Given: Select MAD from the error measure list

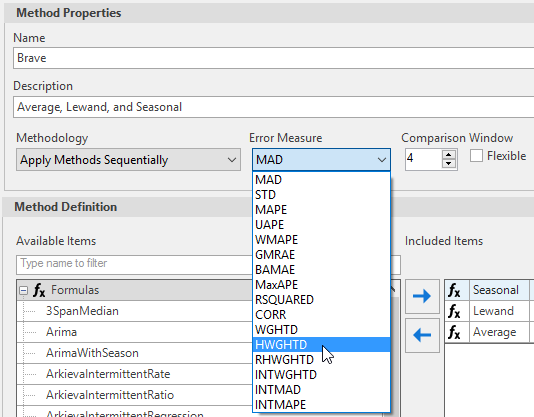Looking at the screenshot, I should coord(321,180).
